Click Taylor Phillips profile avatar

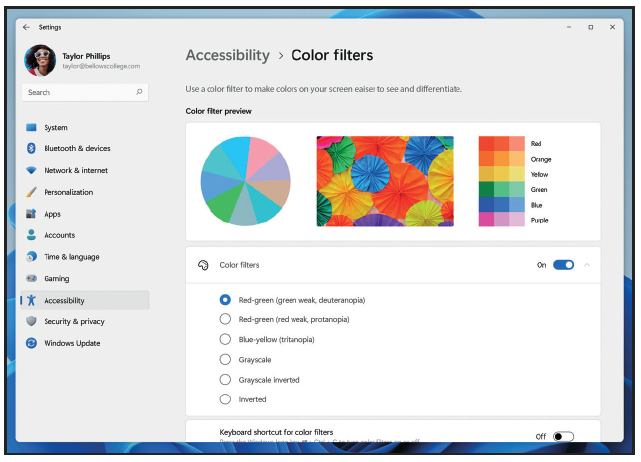40,61
